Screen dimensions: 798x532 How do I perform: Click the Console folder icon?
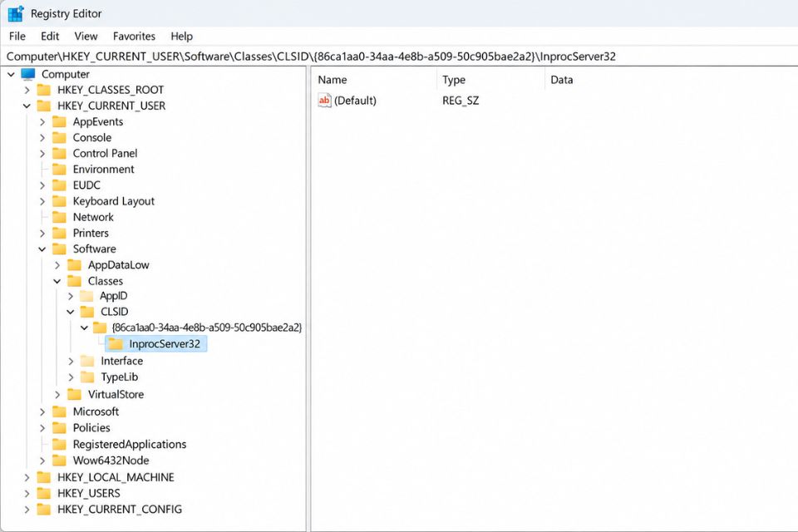(59, 137)
